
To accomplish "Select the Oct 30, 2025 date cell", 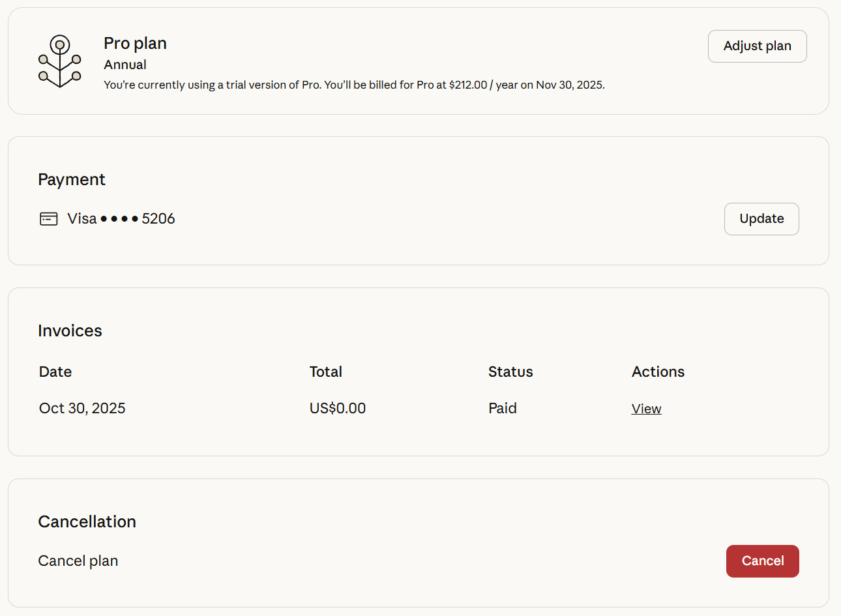I will tap(82, 409).
